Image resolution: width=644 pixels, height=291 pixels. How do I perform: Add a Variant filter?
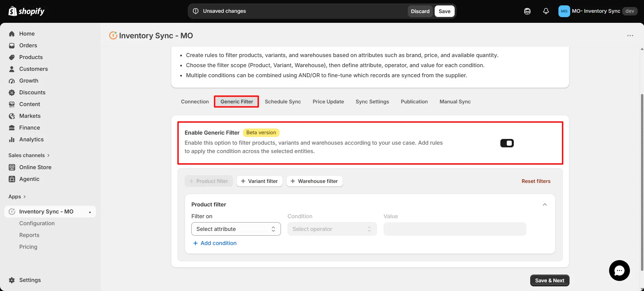click(x=259, y=181)
